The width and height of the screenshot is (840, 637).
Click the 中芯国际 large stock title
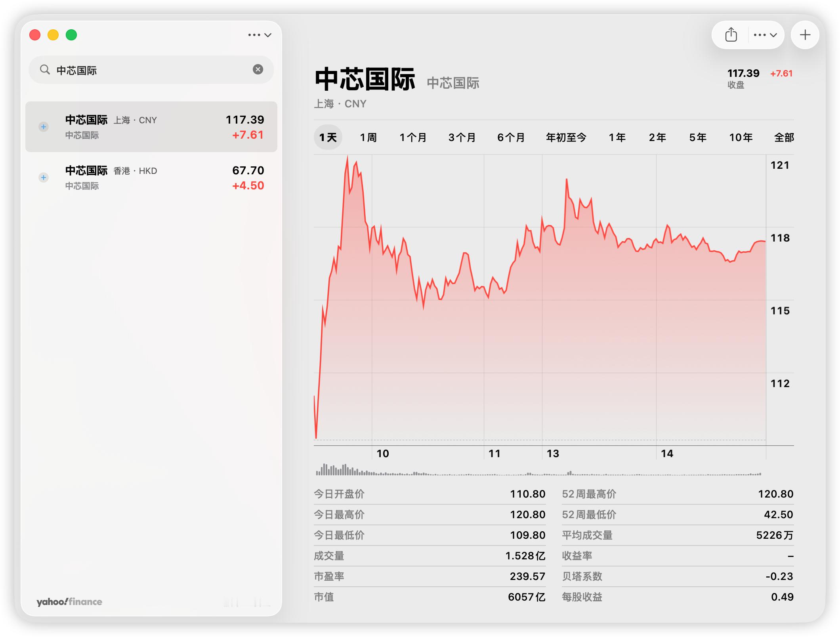pyautogui.click(x=365, y=80)
